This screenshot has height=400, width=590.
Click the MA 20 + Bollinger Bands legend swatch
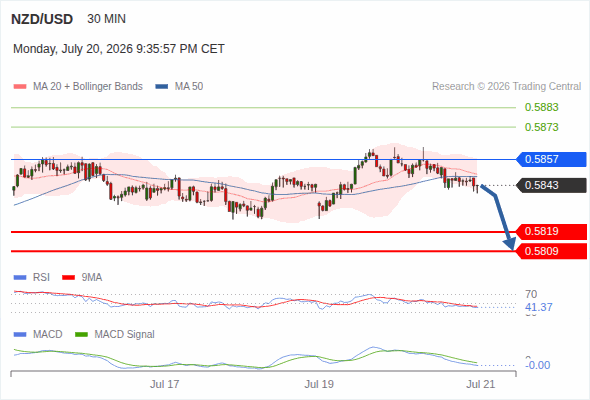point(20,87)
